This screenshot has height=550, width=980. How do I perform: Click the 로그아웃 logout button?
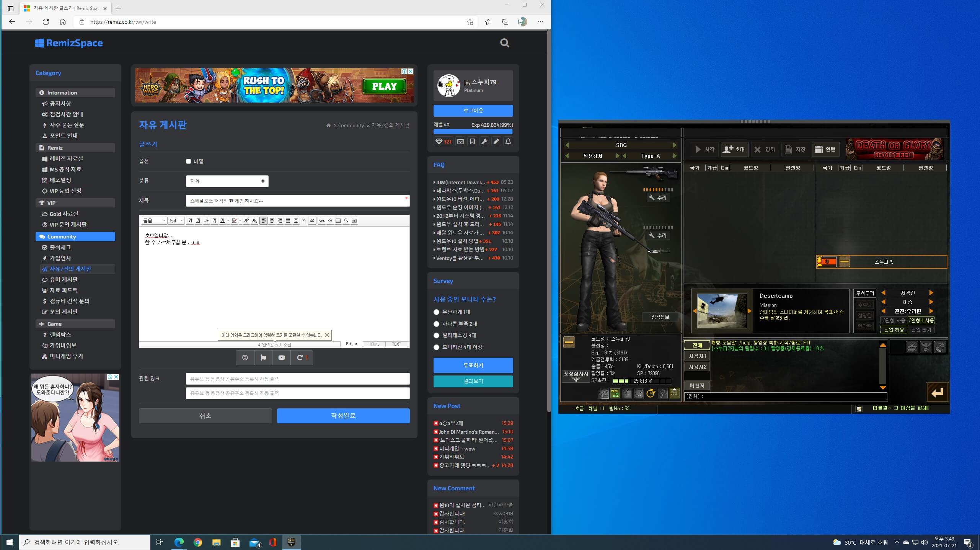[473, 111]
